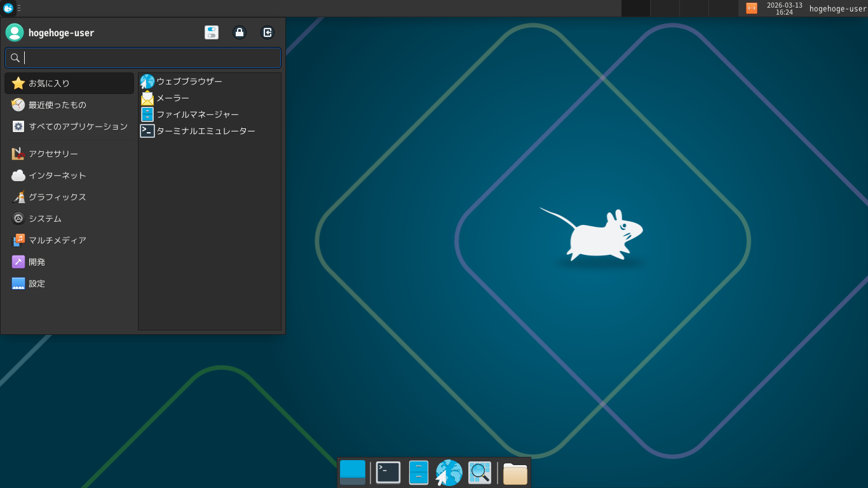Launch the web browser globe icon in the dock
This screenshot has width=868, height=488.
[x=449, y=472]
